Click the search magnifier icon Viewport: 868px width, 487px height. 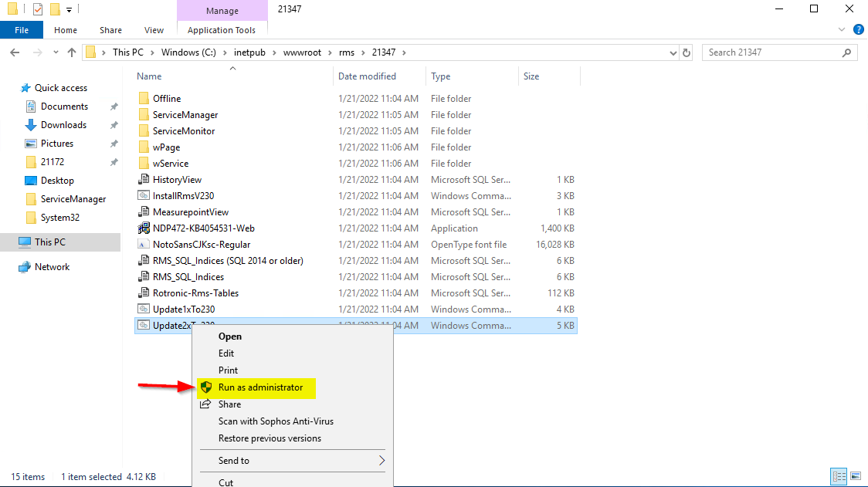coord(846,52)
